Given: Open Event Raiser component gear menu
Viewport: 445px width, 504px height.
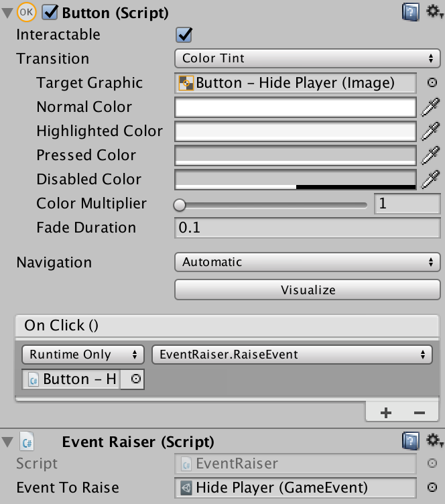Looking at the screenshot, I should (x=434, y=440).
